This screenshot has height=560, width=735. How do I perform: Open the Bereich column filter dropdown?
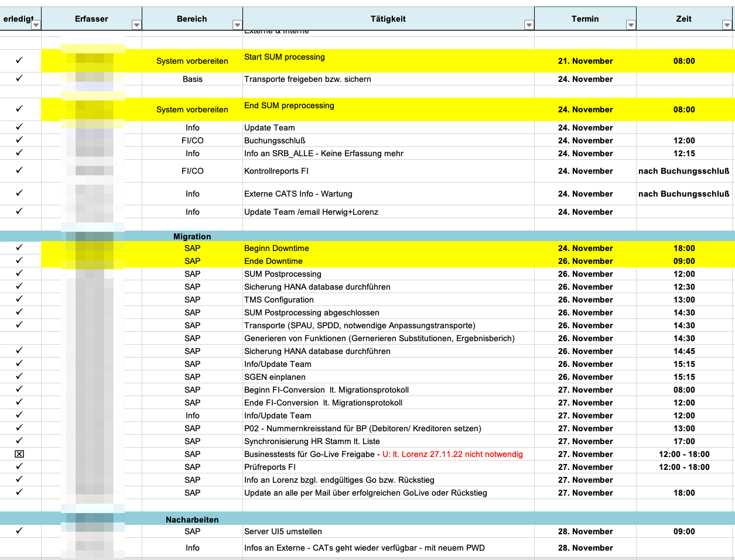pyautogui.click(x=237, y=25)
